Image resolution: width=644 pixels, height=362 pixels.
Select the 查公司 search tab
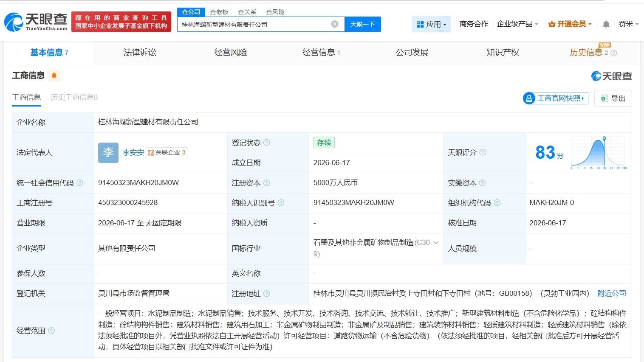tap(191, 12)
